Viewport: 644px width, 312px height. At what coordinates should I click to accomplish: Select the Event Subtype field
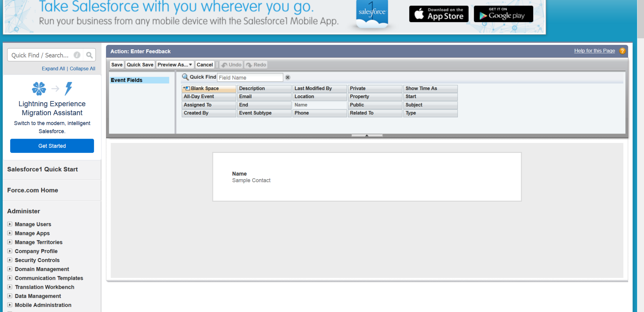pyautogui.click(x=264, y=113)
